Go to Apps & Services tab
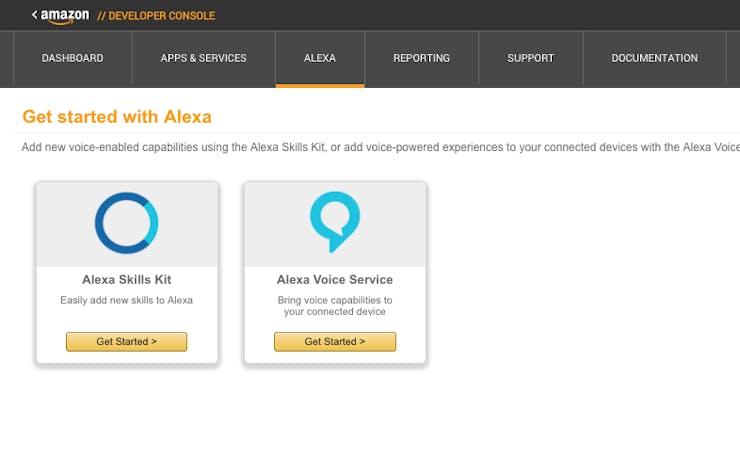This screenshot has width=740, height=474. 203,59
